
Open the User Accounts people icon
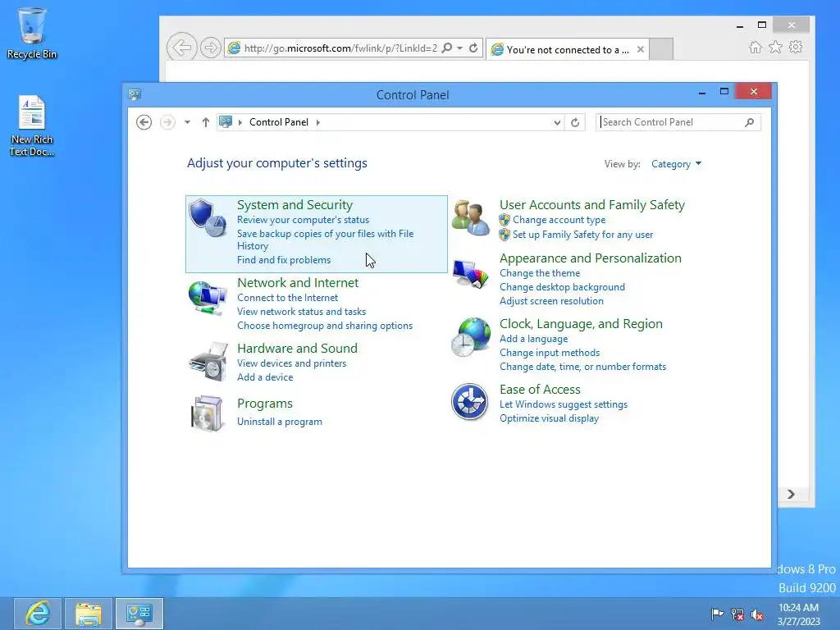coord(470,218)
